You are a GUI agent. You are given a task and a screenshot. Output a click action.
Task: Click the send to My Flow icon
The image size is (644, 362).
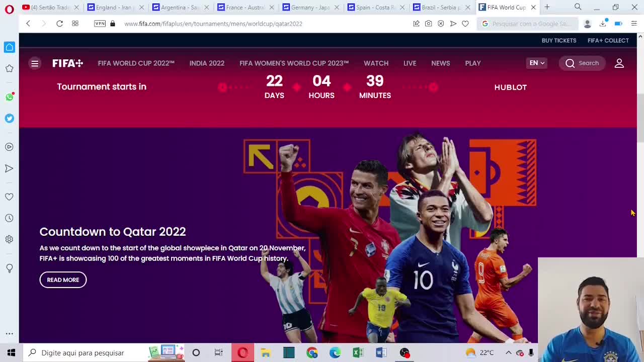pyautogui.click(x=453, y=24)
